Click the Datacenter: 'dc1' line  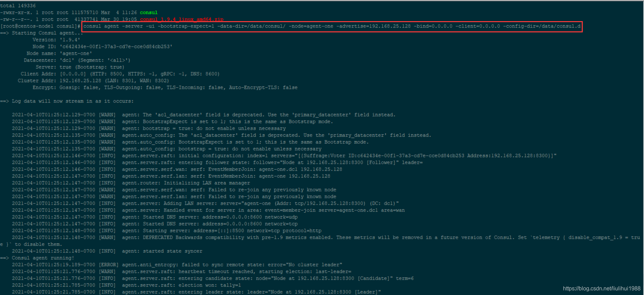click(77, 60)
